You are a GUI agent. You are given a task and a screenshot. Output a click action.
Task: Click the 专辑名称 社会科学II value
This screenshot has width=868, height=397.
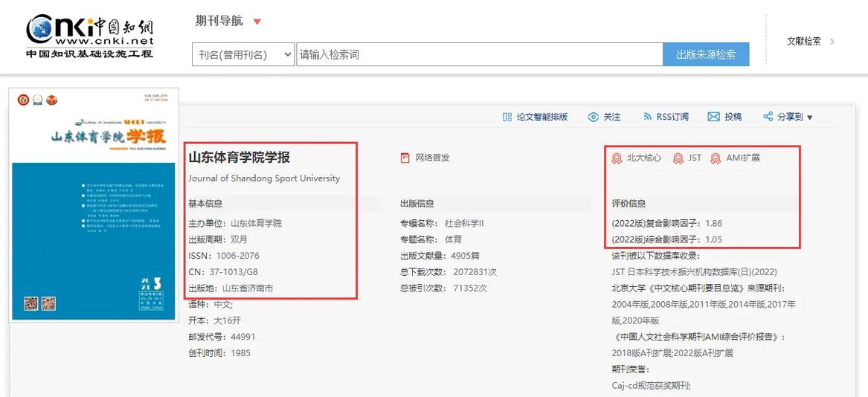tap(464, 223)
